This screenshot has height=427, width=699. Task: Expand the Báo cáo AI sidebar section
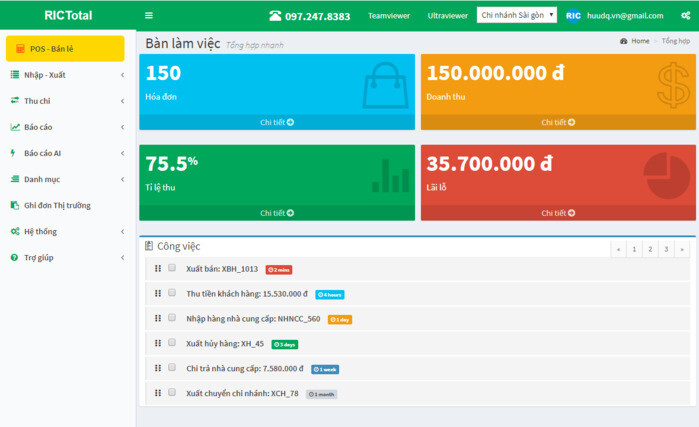(x=66, y=153)
